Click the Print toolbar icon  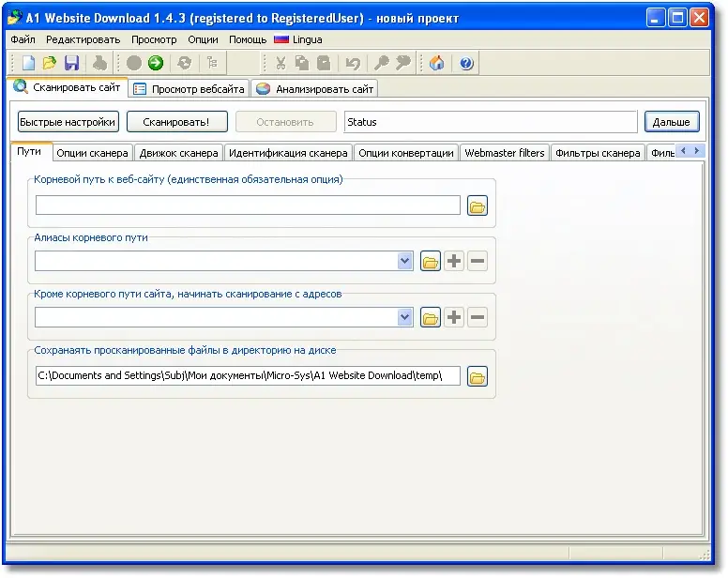(x=99, y=63)
